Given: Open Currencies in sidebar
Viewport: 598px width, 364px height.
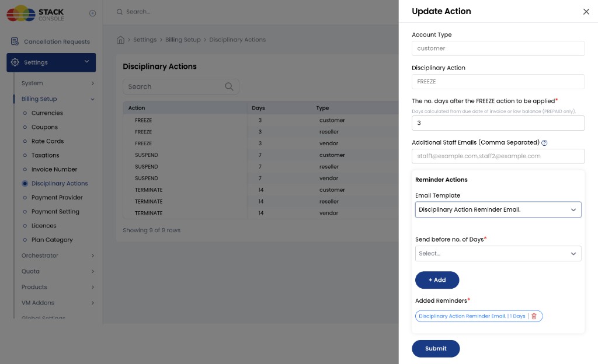Looking at the screenshot, I should pyautogui.click(x=47, y=113).
